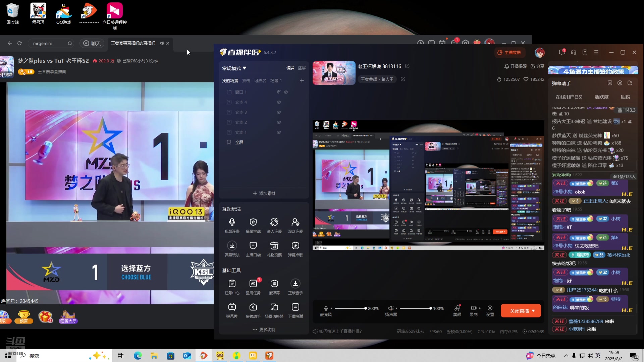Screen dimensions: 644x362
Task: Switch to 竖屏 portrait orientation
Action: tap(302, 68)
